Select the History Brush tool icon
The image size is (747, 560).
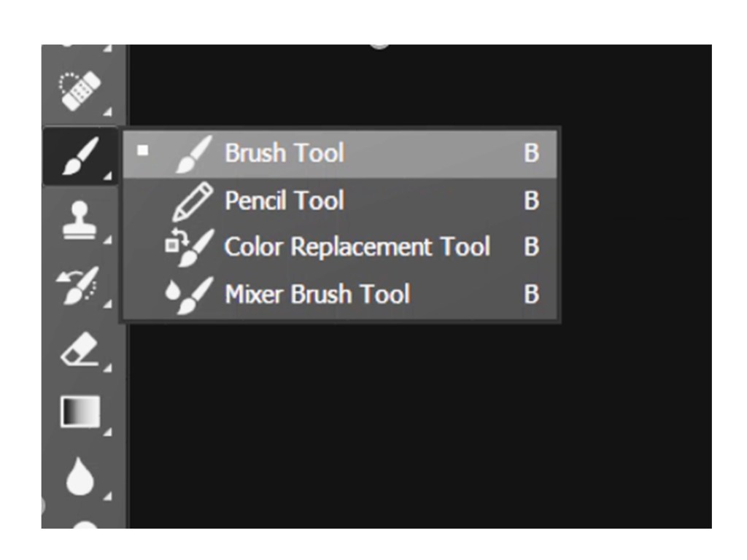pyautogui.click(x=80, y=284)
